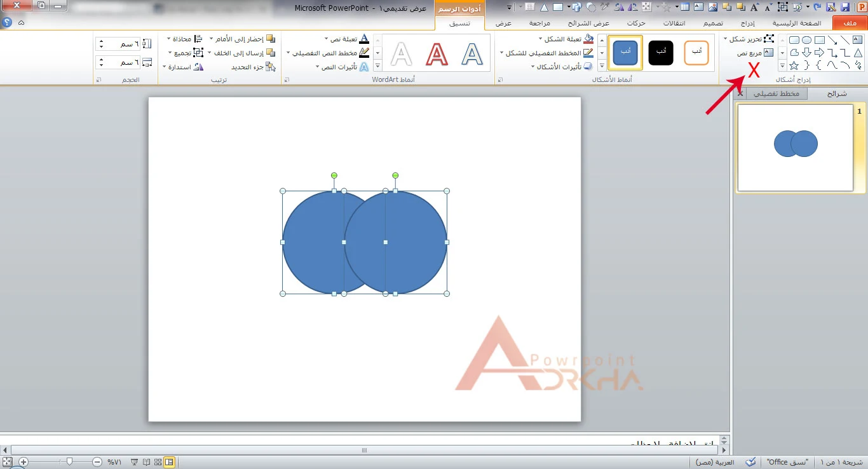Open the Design tab (تصميم)

point(712,23)
